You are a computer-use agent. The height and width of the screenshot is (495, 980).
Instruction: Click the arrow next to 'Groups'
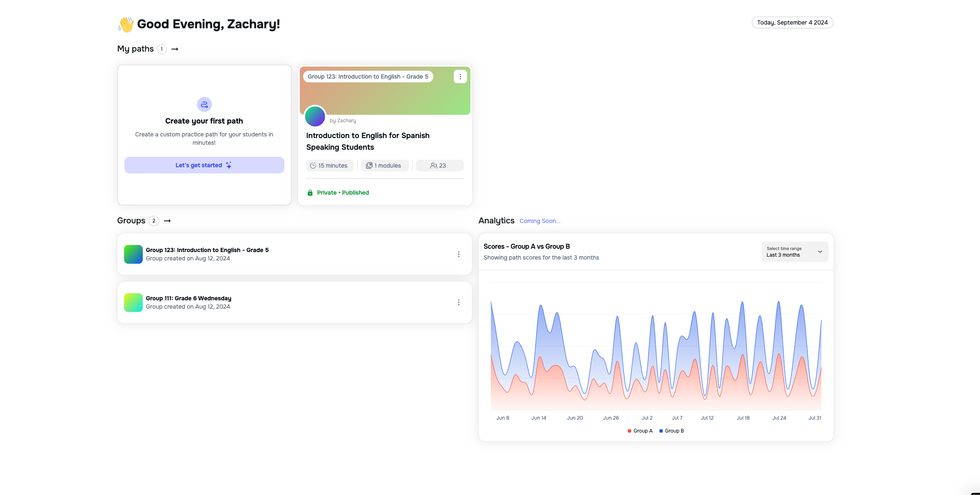pyautogui.click(x=167, y=220)
